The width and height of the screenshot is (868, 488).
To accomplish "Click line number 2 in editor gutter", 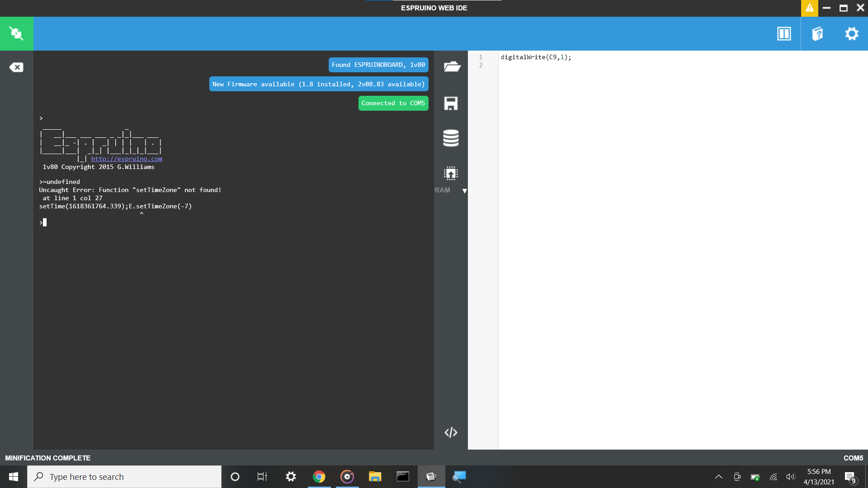I will (481, 65).
